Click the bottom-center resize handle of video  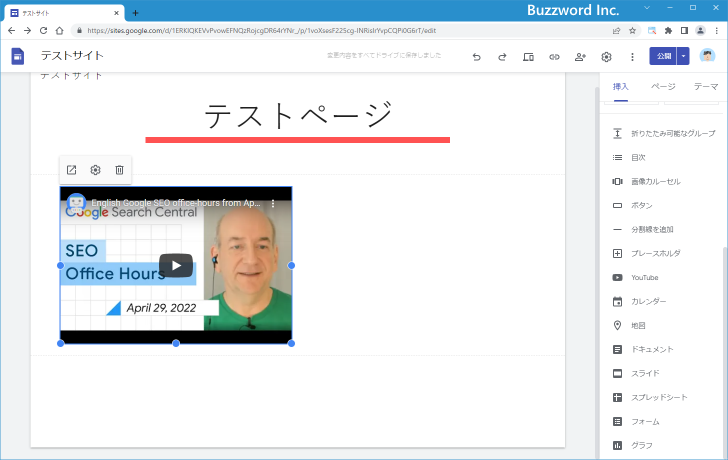pos(176,343)
